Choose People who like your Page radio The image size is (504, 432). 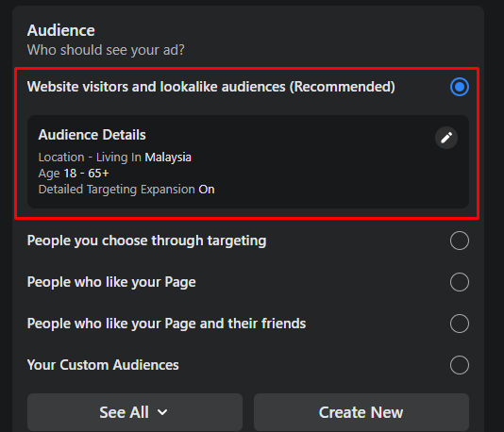pyautogui.click(x=460, y=282)
